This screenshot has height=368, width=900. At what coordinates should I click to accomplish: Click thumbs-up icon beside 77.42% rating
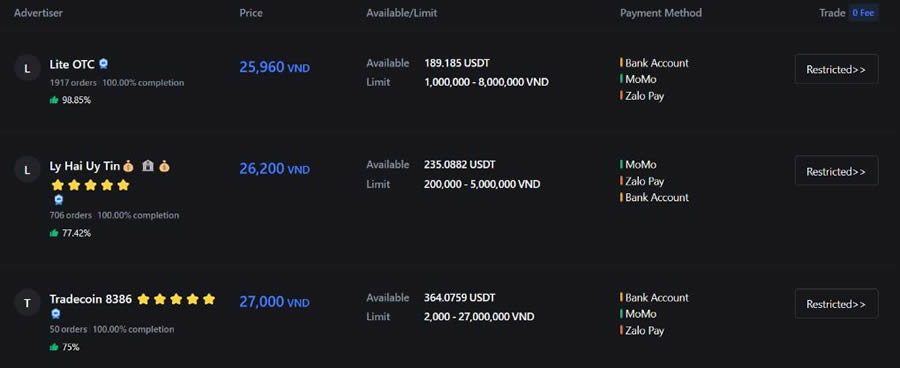click(x=55, y=233)
